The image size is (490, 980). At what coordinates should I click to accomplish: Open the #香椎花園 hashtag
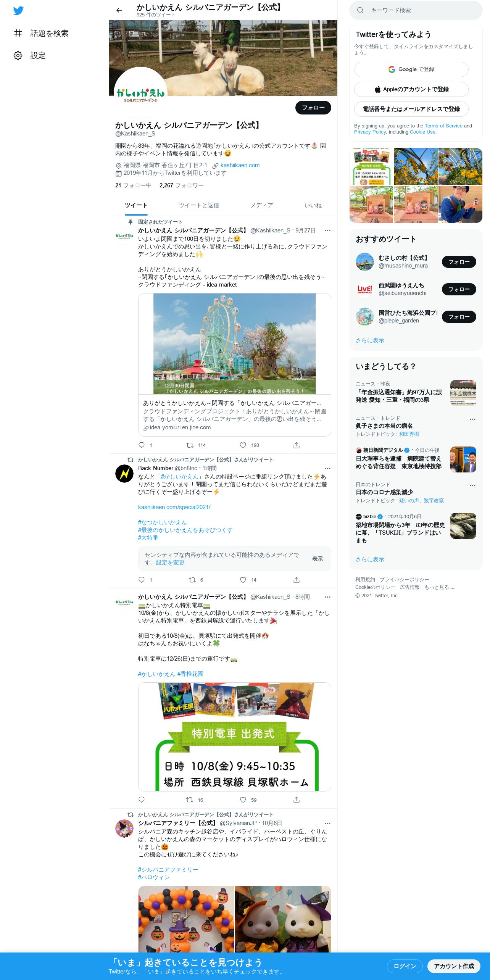pyautogui.click(x=190, y=674)
